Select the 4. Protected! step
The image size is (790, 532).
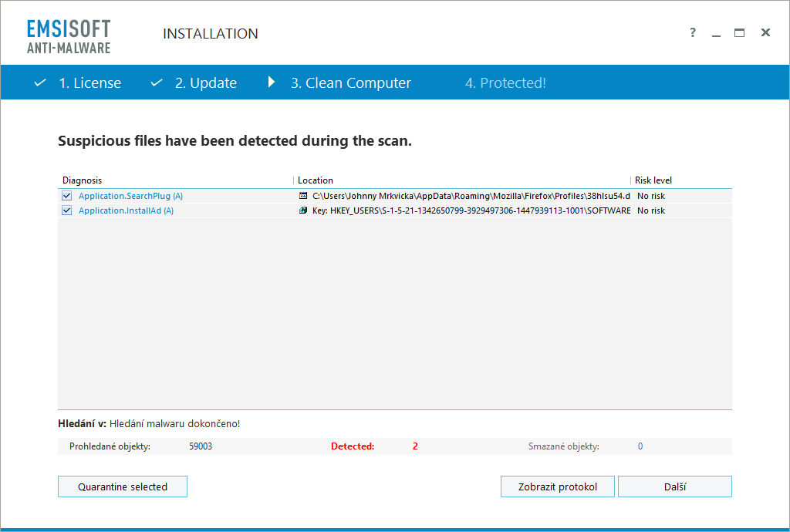505,83
